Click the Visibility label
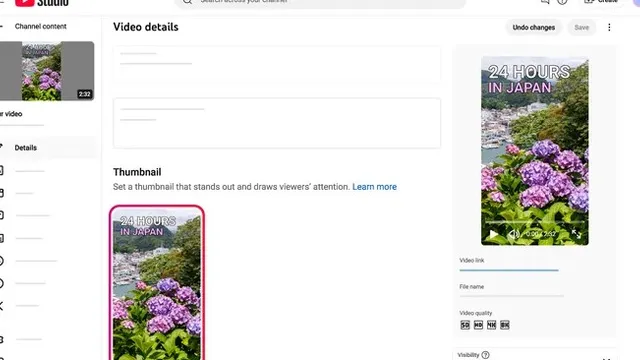Viewport: 640px width, 360px height. (468, 355)
